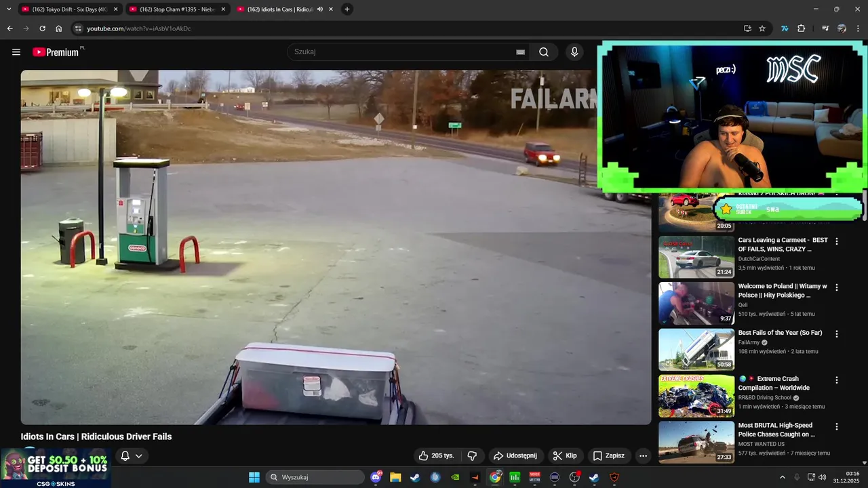Visit the DutchCarContent channel
Viewport: 868px width, 488px height.
click(759, 259)
